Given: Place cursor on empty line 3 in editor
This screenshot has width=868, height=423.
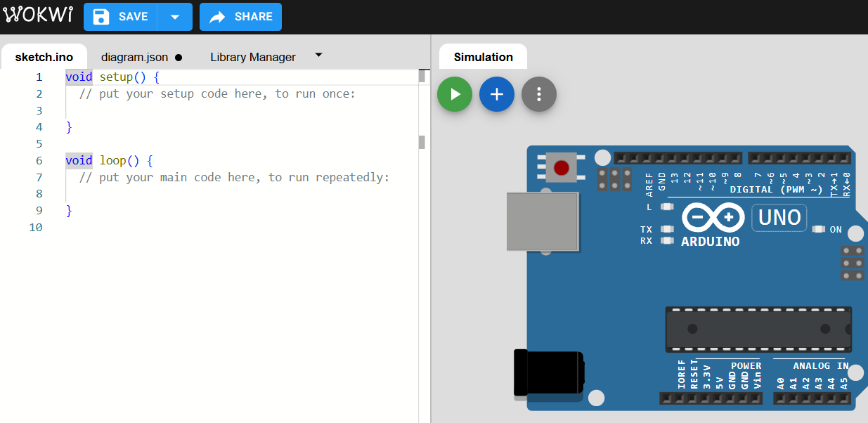Looking at the screenshot, I should click(211, 110).
